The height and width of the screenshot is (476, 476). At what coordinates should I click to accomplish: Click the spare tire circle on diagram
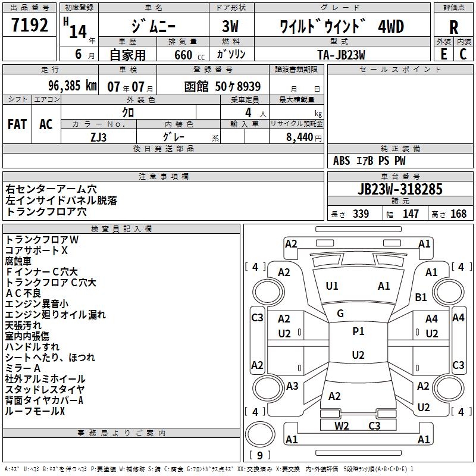pos(260,434)
